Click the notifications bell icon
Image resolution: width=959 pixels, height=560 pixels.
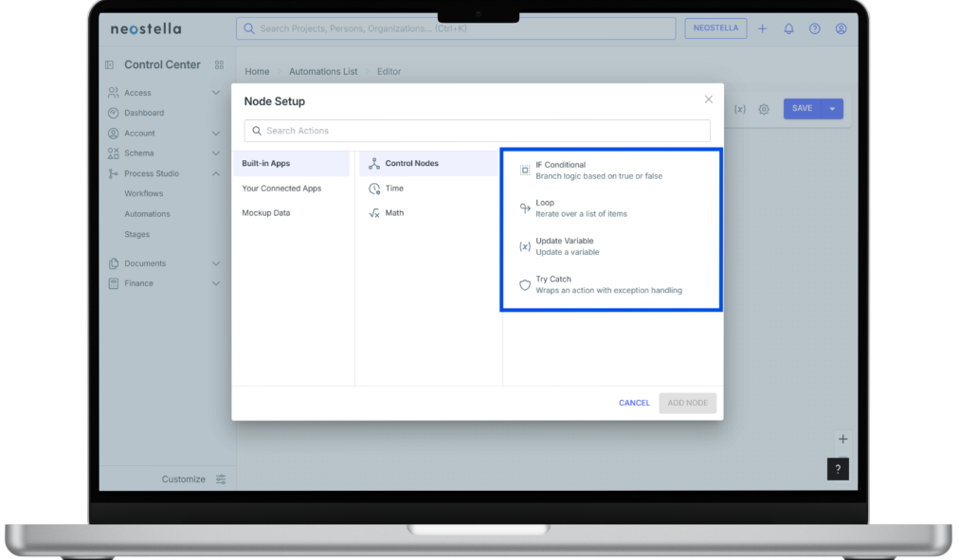(x=788, y=28)
